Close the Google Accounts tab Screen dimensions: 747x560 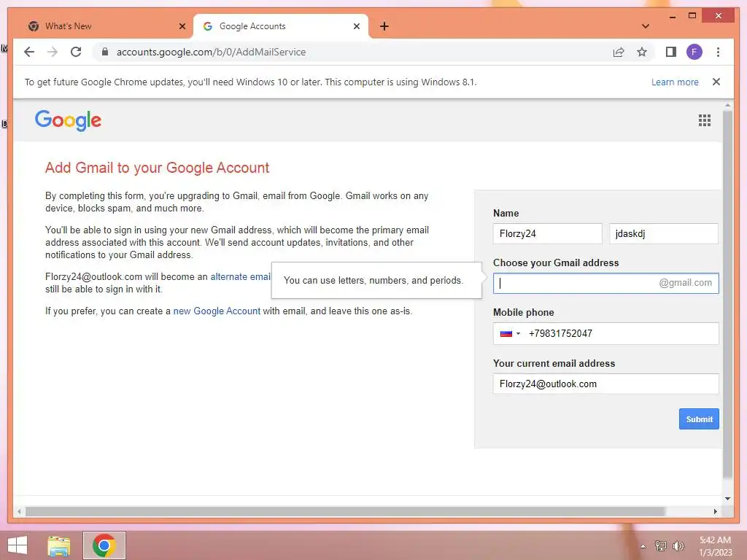pos(356,26)
